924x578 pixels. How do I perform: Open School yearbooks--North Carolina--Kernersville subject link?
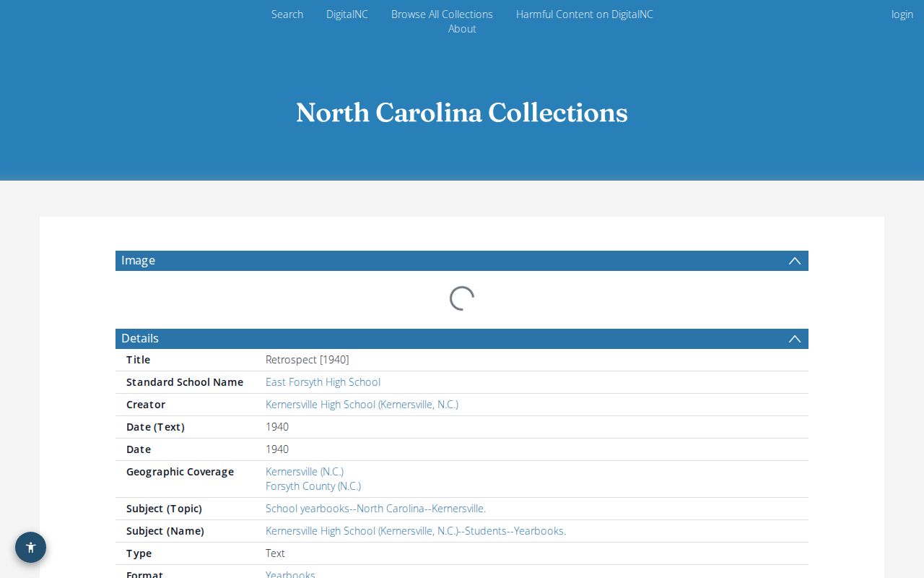coord(375,509)
